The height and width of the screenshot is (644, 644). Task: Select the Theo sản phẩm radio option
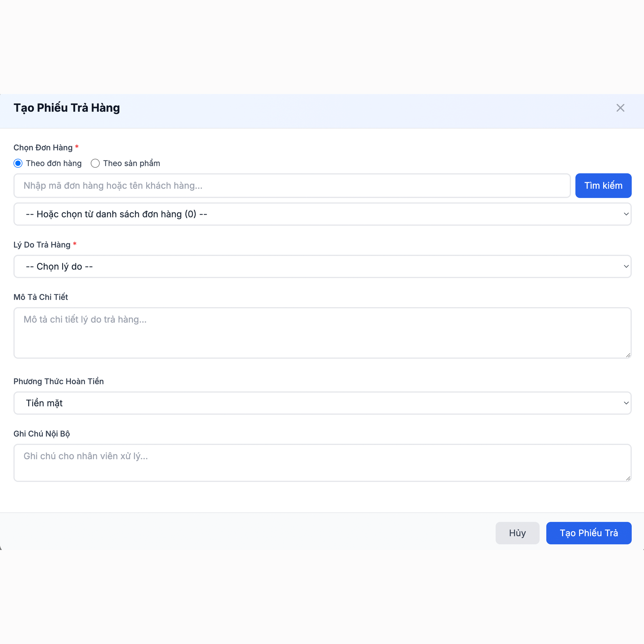pyautogui.click(x=95, y=163)
